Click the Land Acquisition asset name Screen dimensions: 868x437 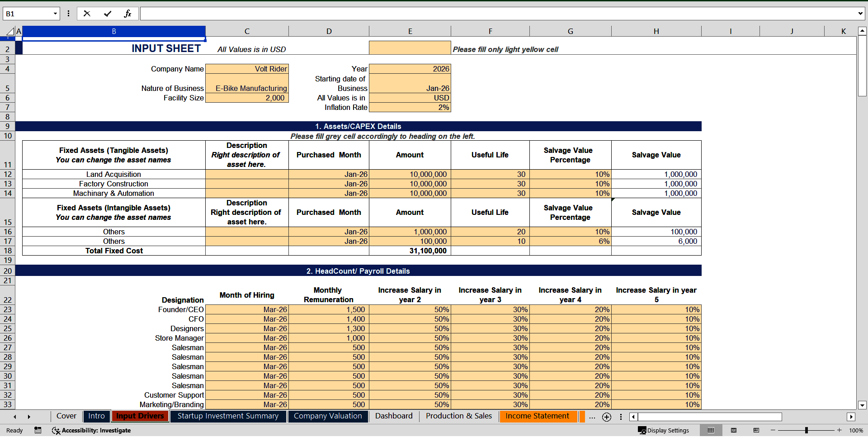click(113, 174)
